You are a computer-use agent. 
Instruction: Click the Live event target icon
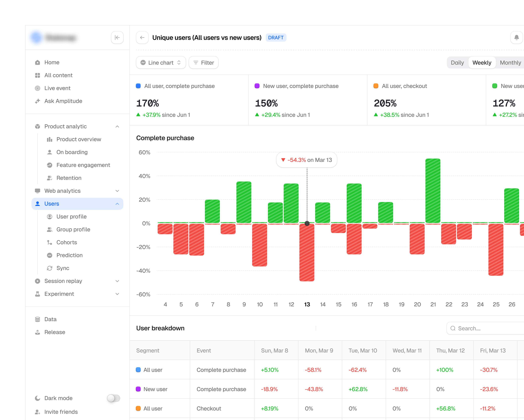pos(37,88)
